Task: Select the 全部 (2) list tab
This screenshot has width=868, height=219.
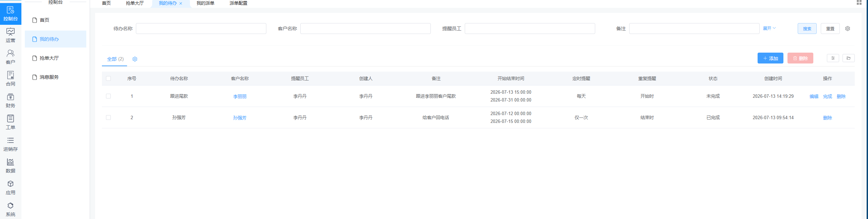Action: (115, 59)
